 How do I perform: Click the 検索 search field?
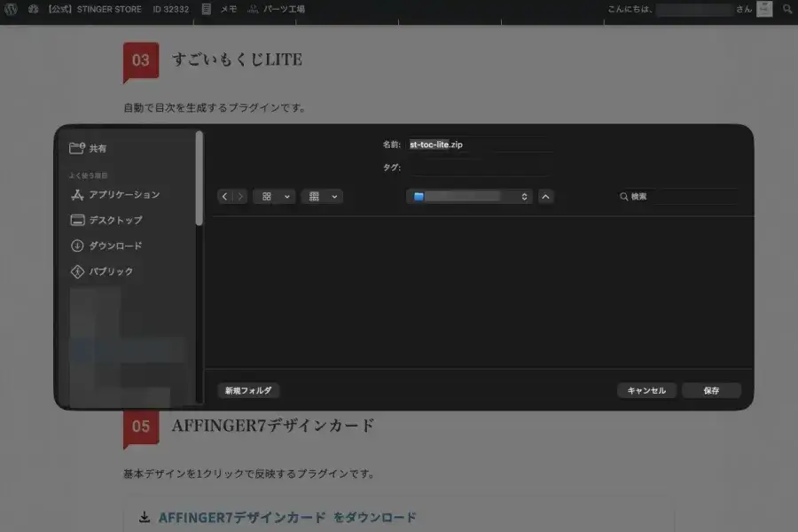click(678, 197)
